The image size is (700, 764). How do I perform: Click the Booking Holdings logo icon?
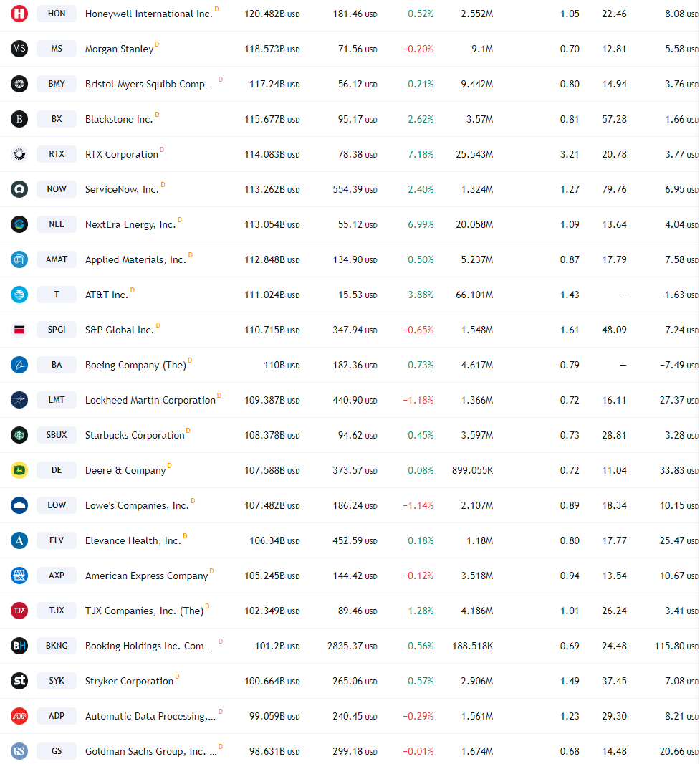[x=19, y=645]
